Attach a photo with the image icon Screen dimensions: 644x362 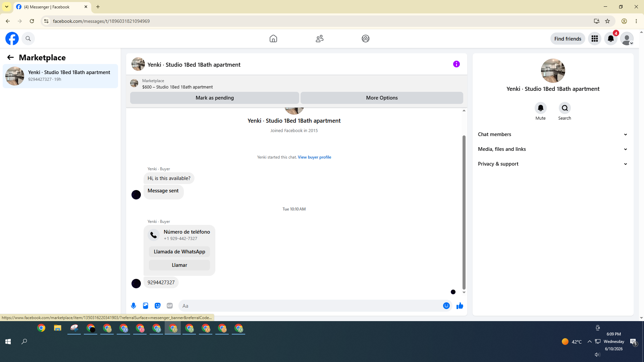146,306
